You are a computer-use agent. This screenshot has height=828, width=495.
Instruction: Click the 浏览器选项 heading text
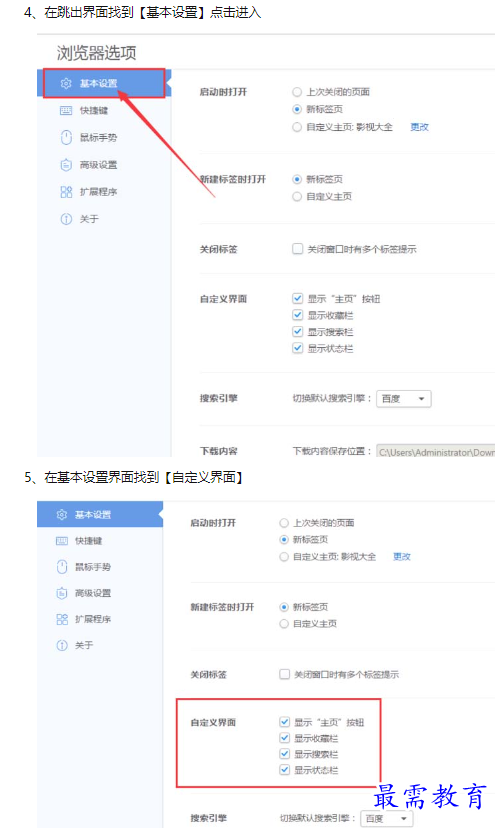click(97, 53)
